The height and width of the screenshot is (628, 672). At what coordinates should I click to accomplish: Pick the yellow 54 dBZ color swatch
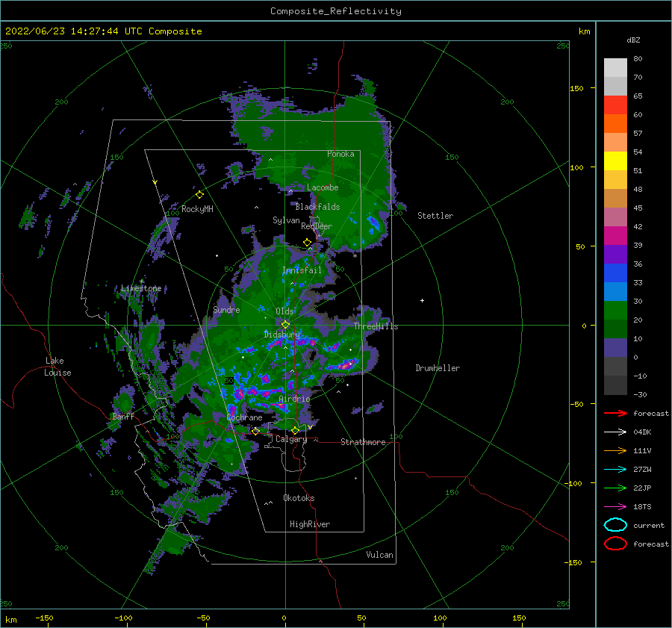click(615, 161)
